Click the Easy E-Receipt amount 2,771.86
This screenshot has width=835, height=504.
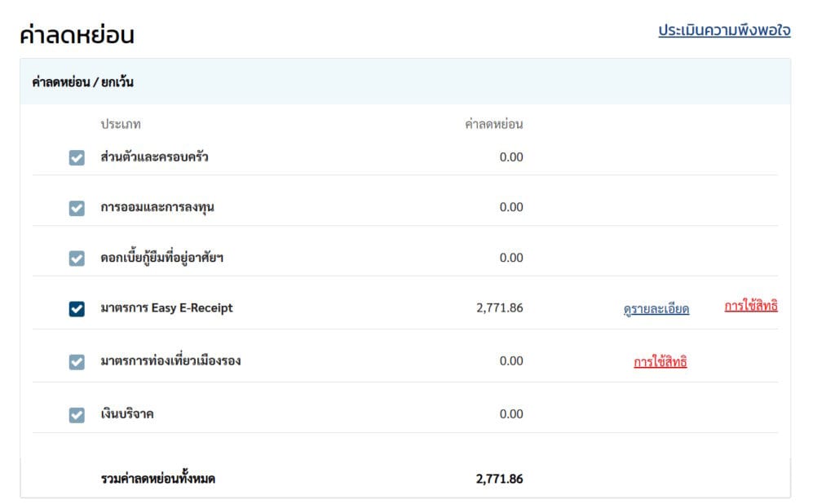(499, 308)
